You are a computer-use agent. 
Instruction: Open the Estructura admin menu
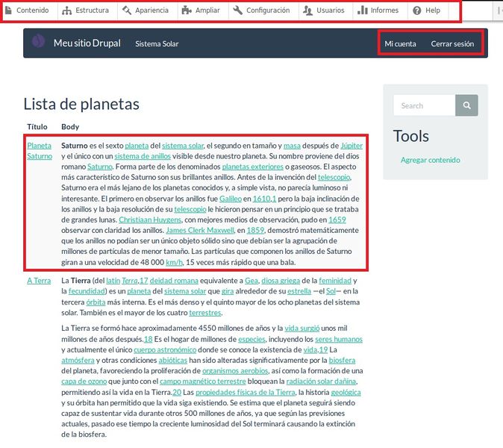click(x=86, y=10)
